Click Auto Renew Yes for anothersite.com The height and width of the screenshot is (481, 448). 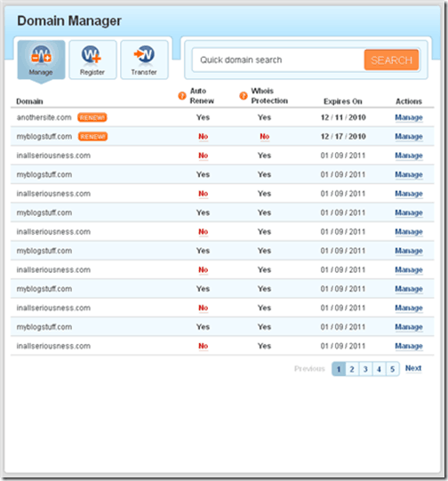(x=203, y=117)
